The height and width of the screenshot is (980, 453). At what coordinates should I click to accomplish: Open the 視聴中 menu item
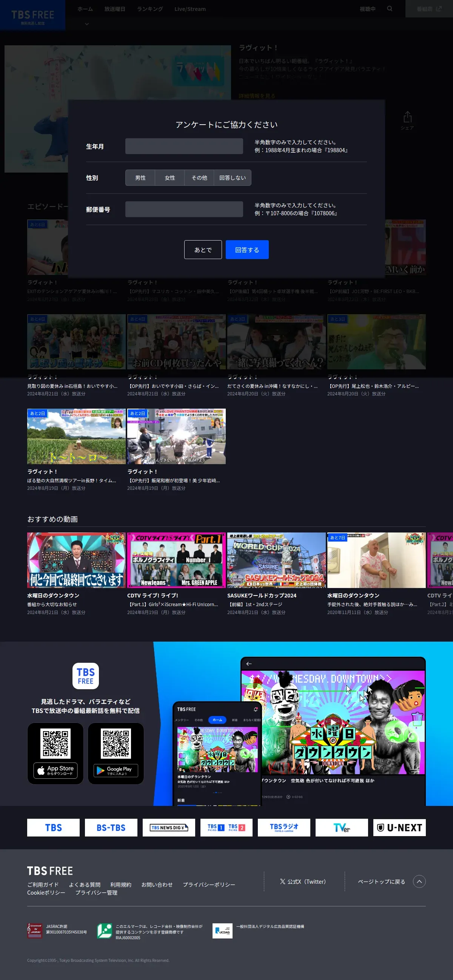click(x=367, y=9)
